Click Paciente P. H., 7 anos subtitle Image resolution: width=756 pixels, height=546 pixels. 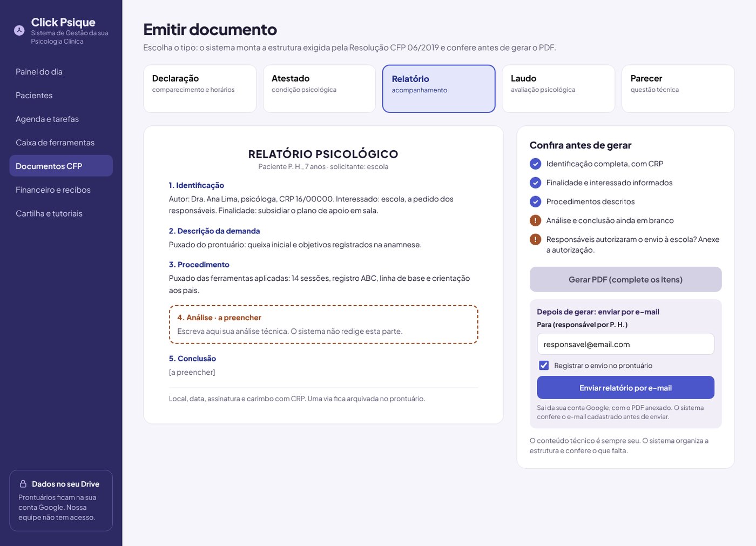(x=323, y=167)
